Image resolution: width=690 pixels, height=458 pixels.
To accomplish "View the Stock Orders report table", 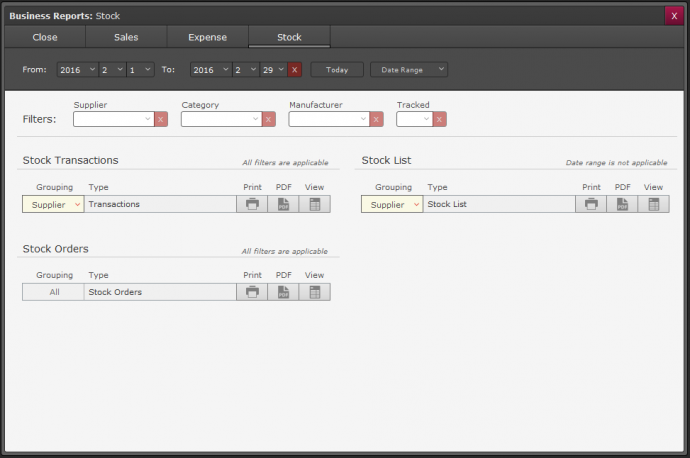I will click(314, 292).
